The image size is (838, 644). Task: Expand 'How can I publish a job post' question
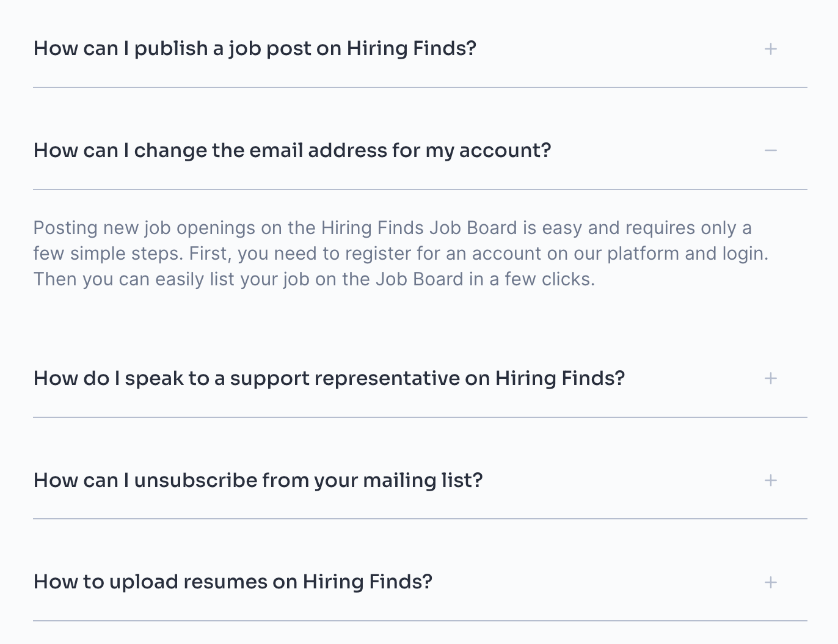[255, 48]
